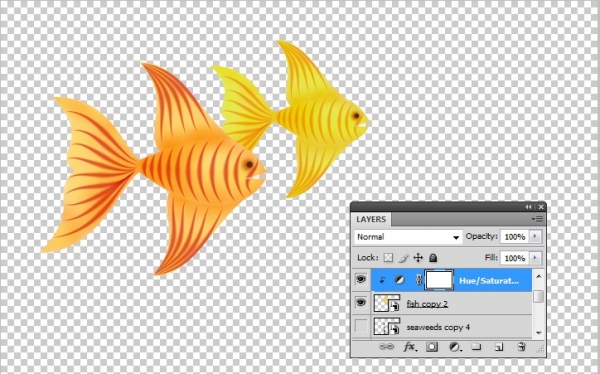Click the layers list scrollbar thumb
The width and height of the screenshot is (600, 374).
[x=539, y=297]
